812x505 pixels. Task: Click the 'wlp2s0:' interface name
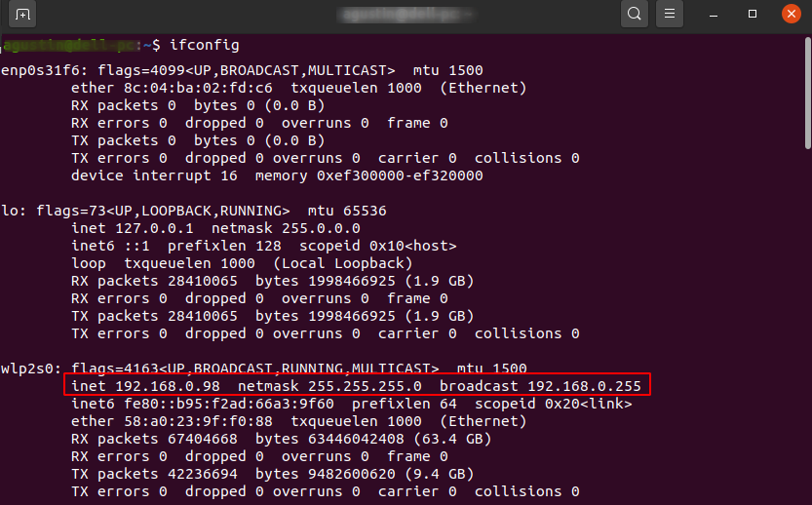31,369
